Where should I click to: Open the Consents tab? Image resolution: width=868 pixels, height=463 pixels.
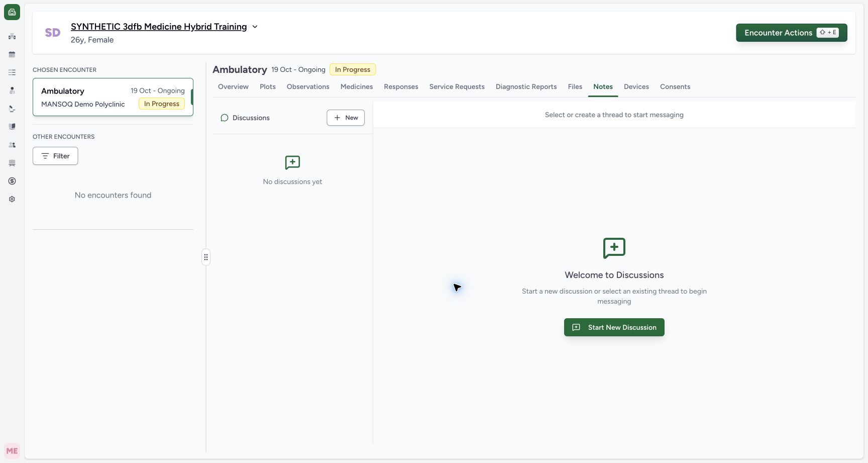(675, 86)
